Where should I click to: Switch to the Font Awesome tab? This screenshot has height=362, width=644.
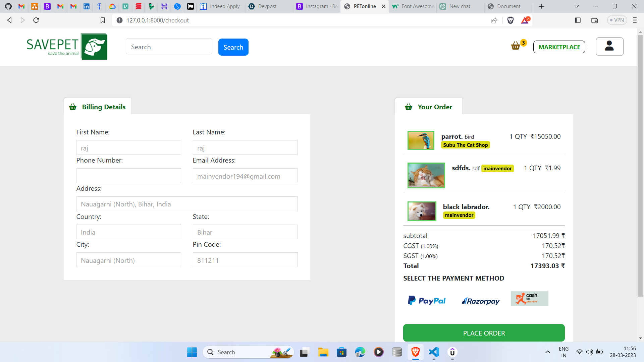(412, 6)
